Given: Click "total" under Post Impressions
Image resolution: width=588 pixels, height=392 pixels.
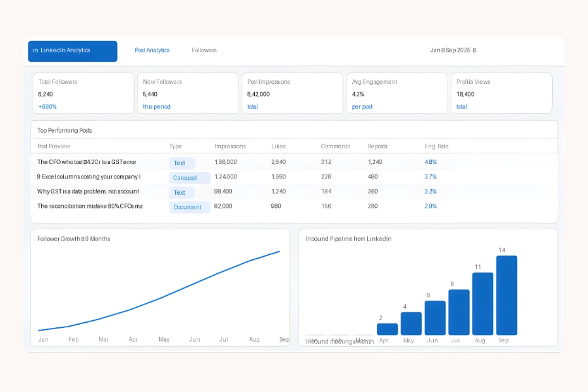Looking at the screenshot, I should [251, 106].
